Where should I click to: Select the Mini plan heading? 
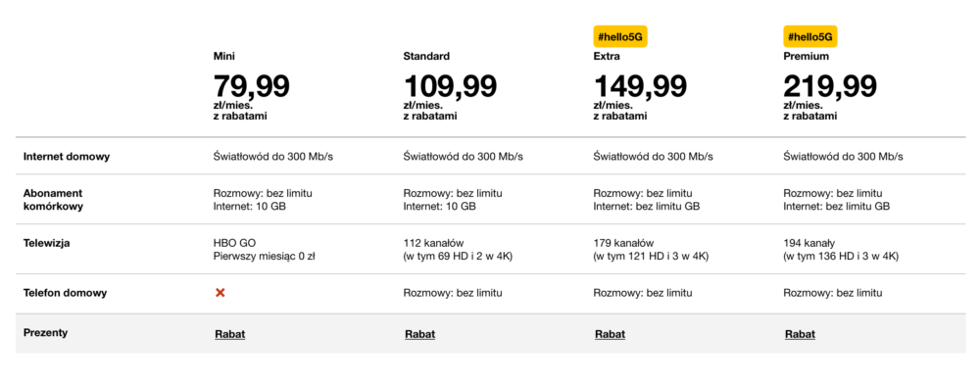click(x=224, y=56)
